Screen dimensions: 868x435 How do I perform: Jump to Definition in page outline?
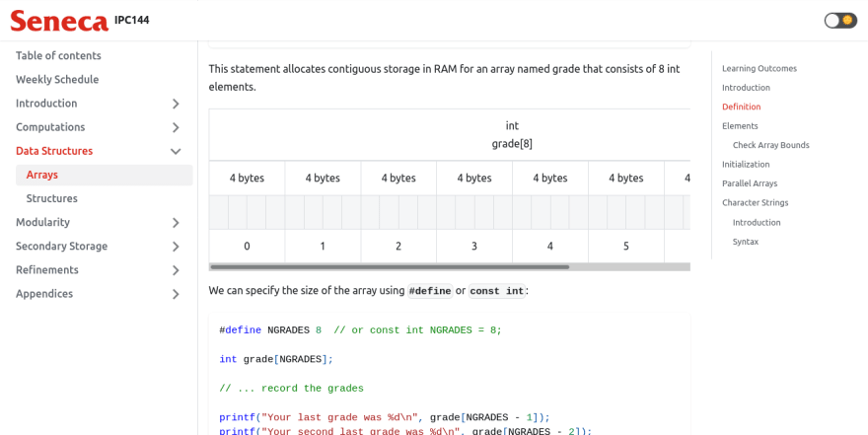click(741, 107)
